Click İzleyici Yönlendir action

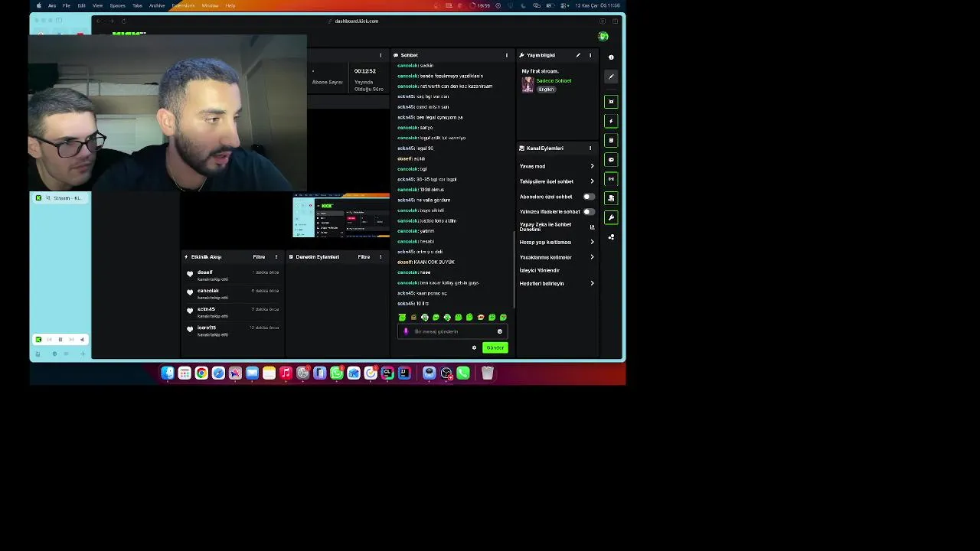point(540,270)
